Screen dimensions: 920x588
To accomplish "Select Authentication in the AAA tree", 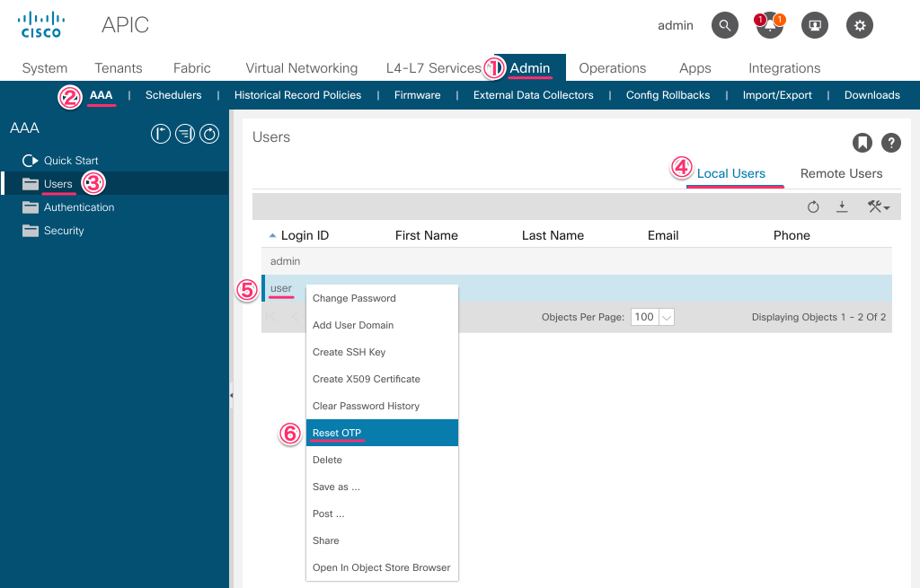I will [x=79, y=207].
